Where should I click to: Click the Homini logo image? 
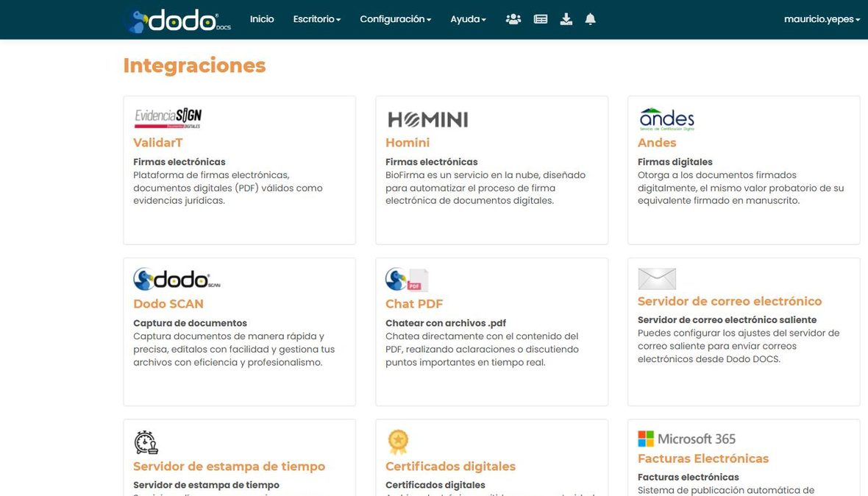pos(427,119)
